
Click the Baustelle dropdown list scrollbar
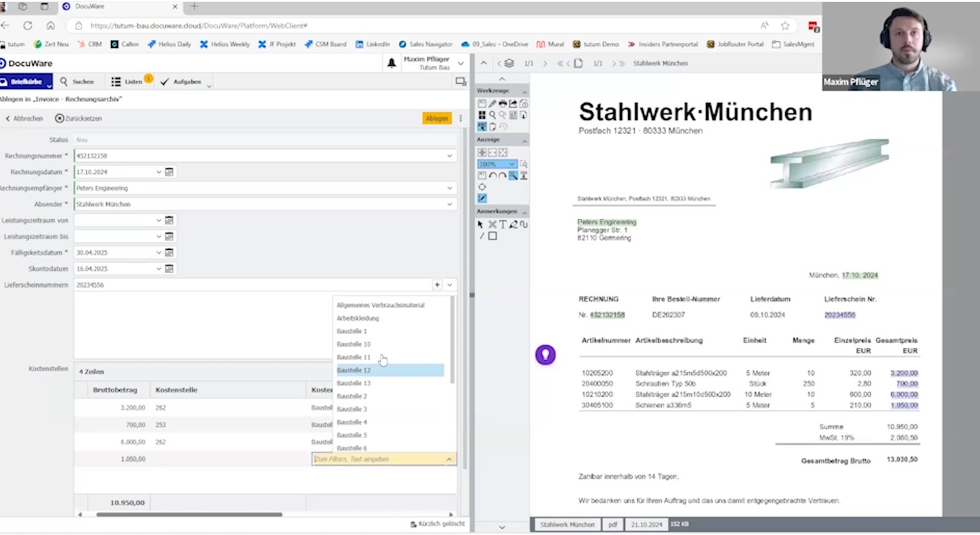click(452, 341)
